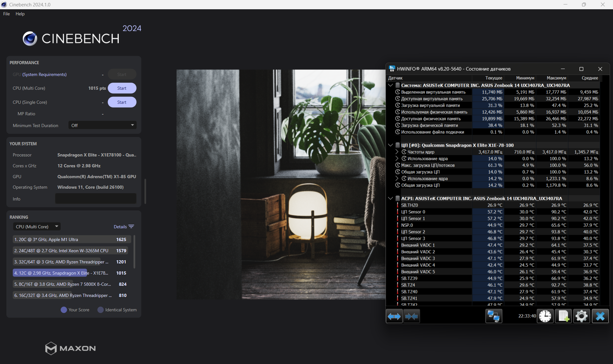Viewport: 613px width, 364px height.
Task: Open CPU (Multi Core) ranking dropdown
Action: 37,226
